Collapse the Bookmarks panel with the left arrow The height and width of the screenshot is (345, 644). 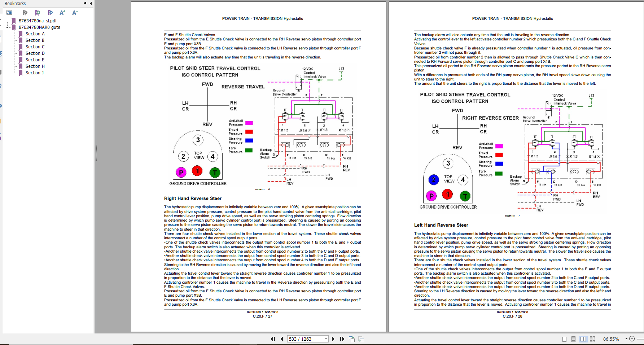coord(91,3)
